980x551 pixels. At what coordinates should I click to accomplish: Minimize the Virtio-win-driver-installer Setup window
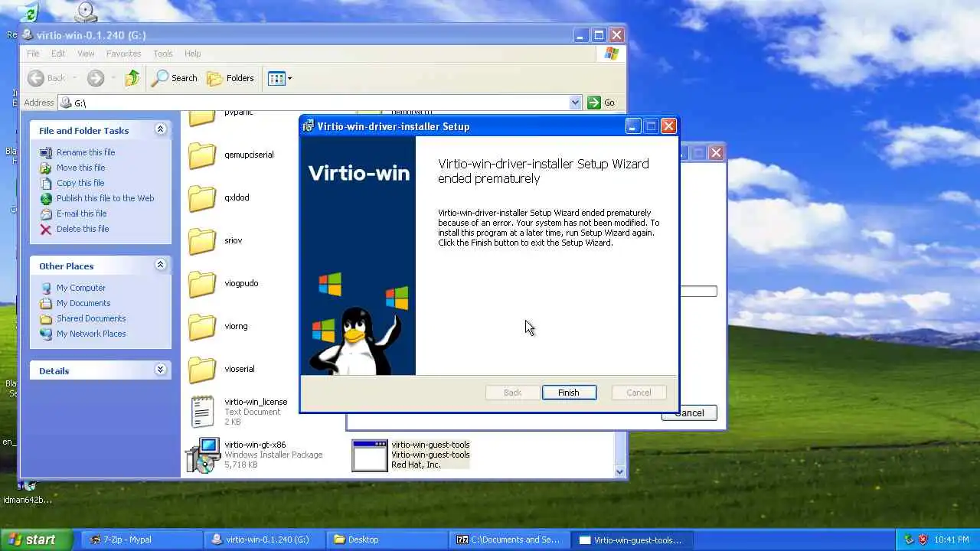[x=633, y=126]
